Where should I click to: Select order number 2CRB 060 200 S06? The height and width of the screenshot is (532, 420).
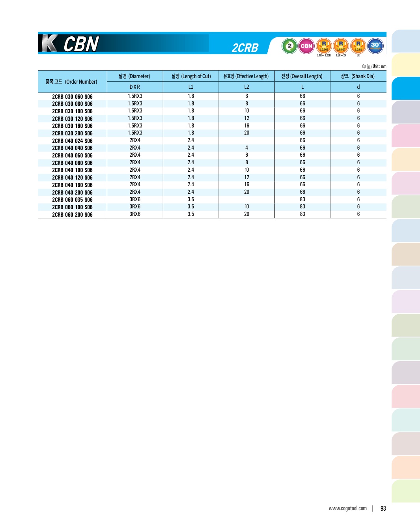[x=72, y=214]
